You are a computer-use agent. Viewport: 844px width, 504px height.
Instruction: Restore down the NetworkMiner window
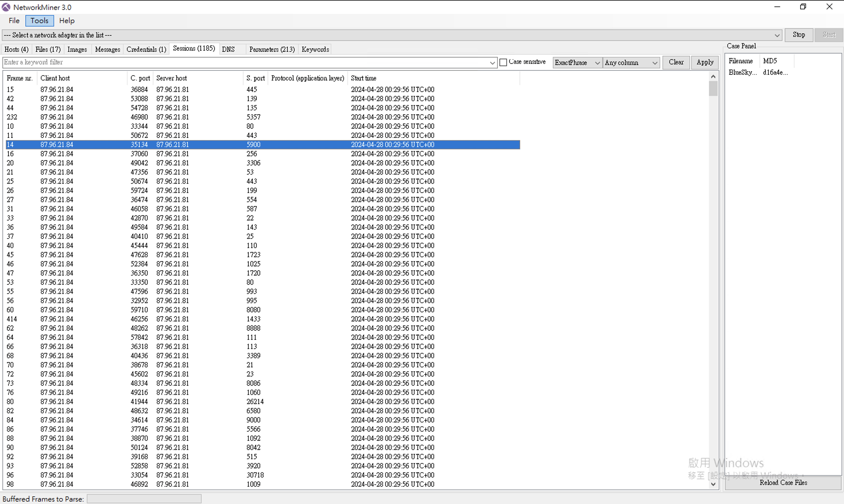803,7
